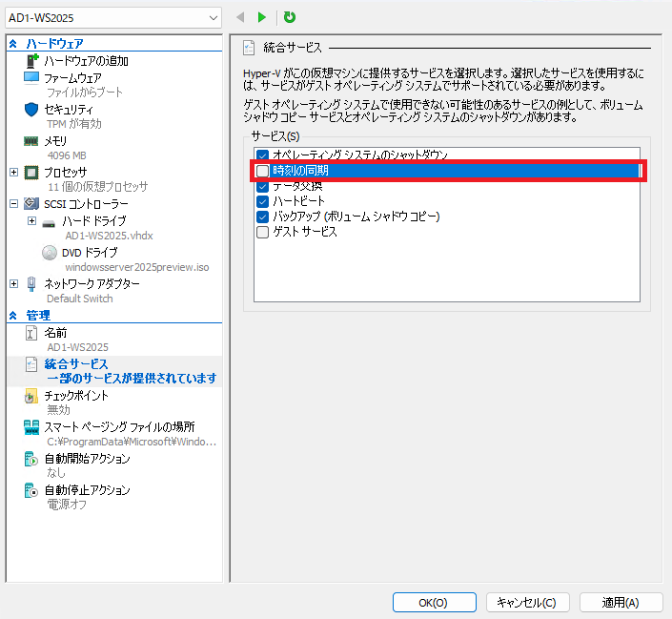Viewport: 672px width, 619px height.
Task: Select the ハード ドライブ disk icon
Action: [x=49, y=224]
